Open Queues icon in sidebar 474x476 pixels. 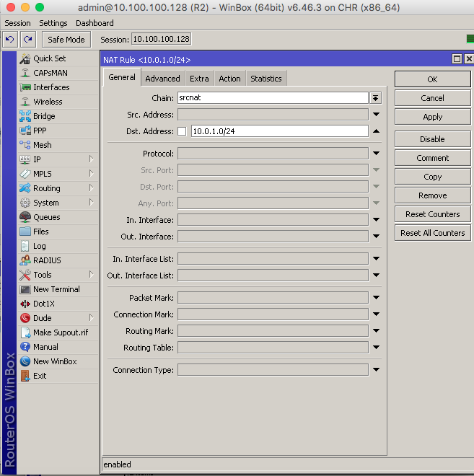(x=25, y=217)
